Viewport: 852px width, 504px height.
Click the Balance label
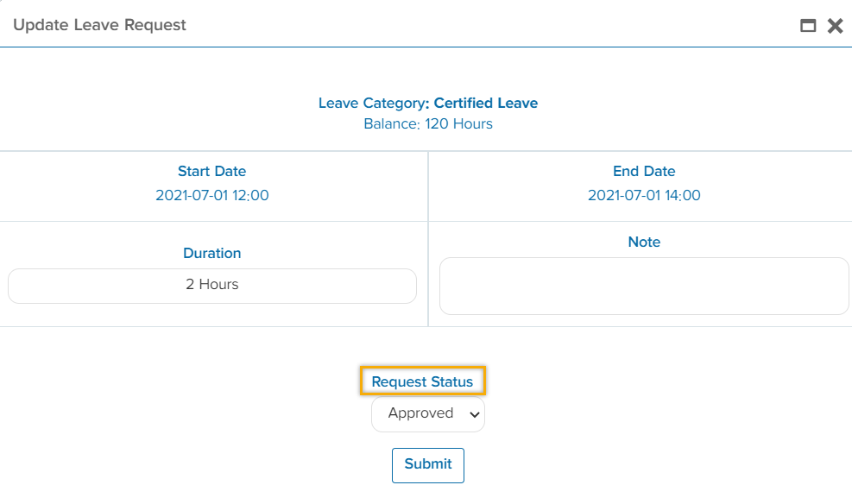[391, 124]
